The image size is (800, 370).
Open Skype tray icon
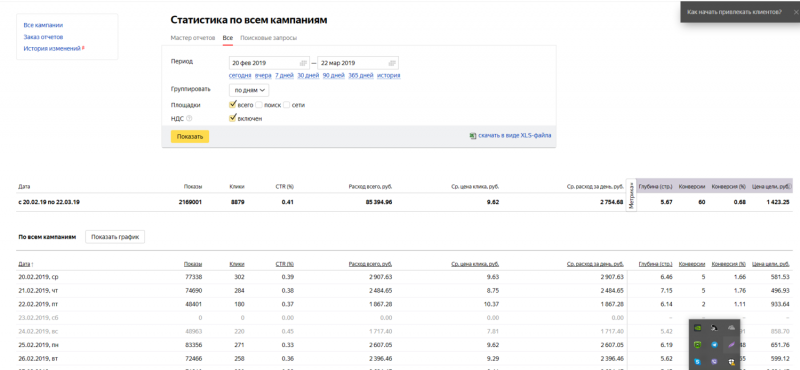coord(698,361)
